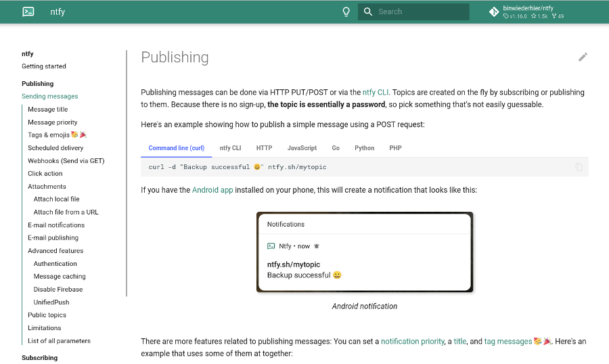
Task: Click the search magnifier icon
Action: point(368,12)
